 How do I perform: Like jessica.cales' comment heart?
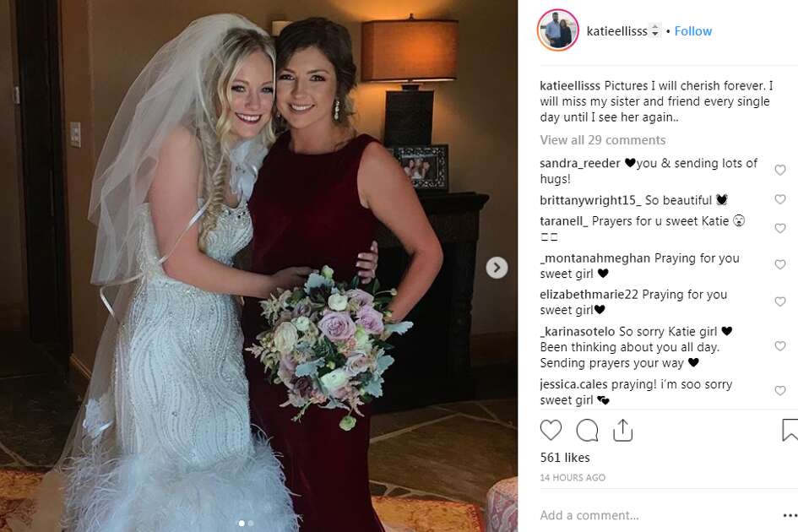(780, 390)
